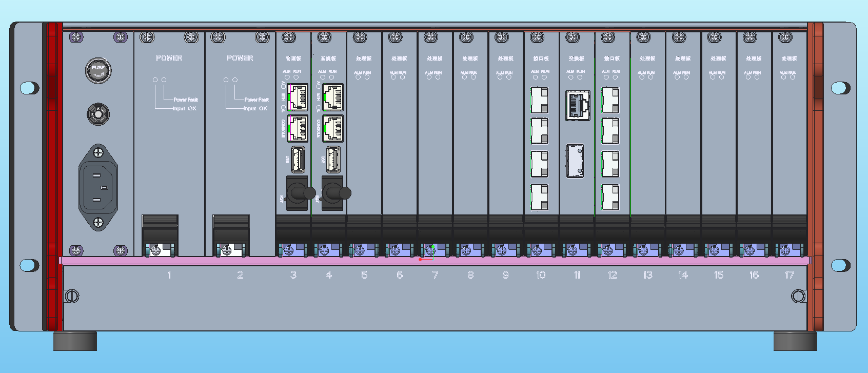Select the left rubber foot of chassis
This screenshot has width=868, height=373.
click(x=75, y=341)
